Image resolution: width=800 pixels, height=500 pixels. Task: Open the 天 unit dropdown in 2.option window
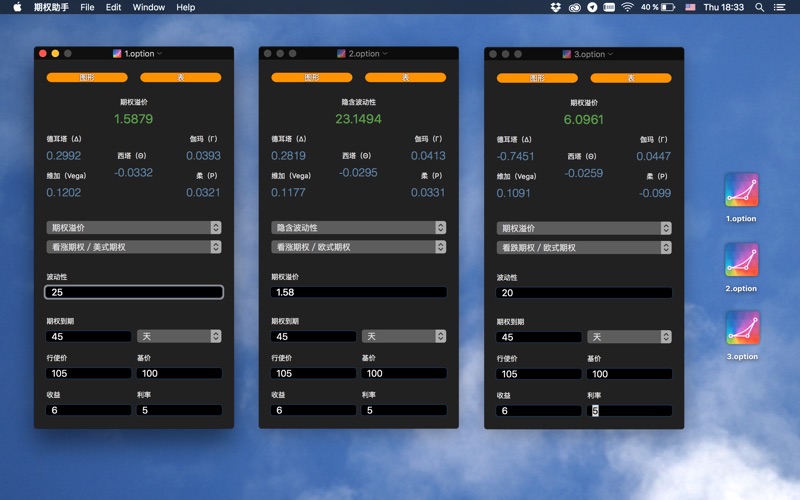click(x=404, y=337)
